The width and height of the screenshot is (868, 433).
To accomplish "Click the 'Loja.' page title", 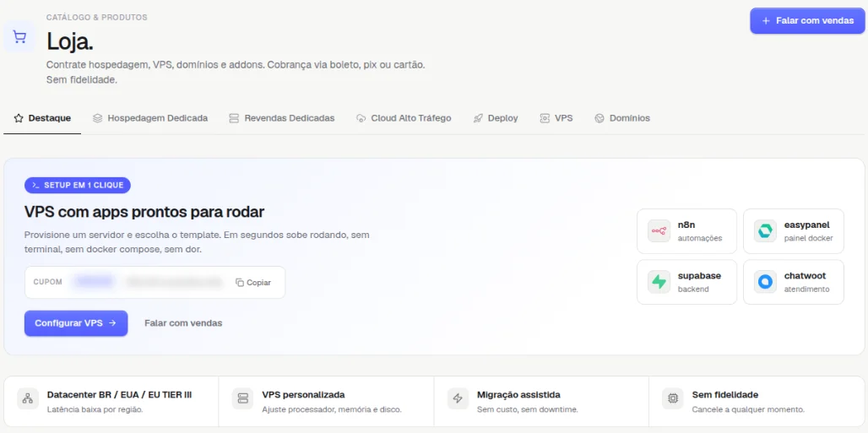I will 70,41.
